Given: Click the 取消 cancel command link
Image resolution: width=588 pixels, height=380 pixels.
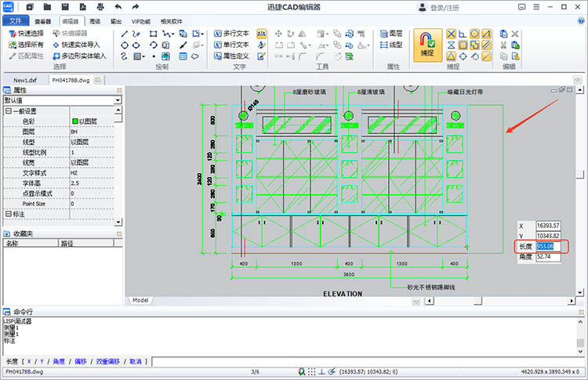Looking at the screenshot, I should [136, 362].
